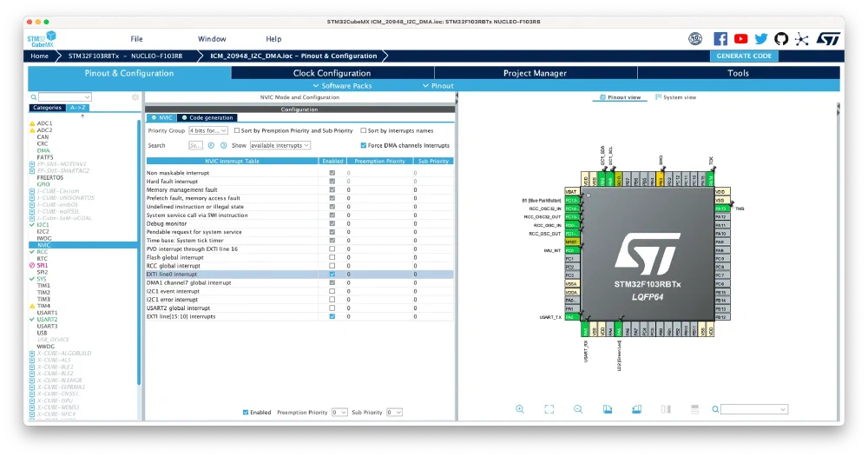This screenshot has height=457, width=868.
Task: Open the Code generation tab
Action: [x=208, y=117]
